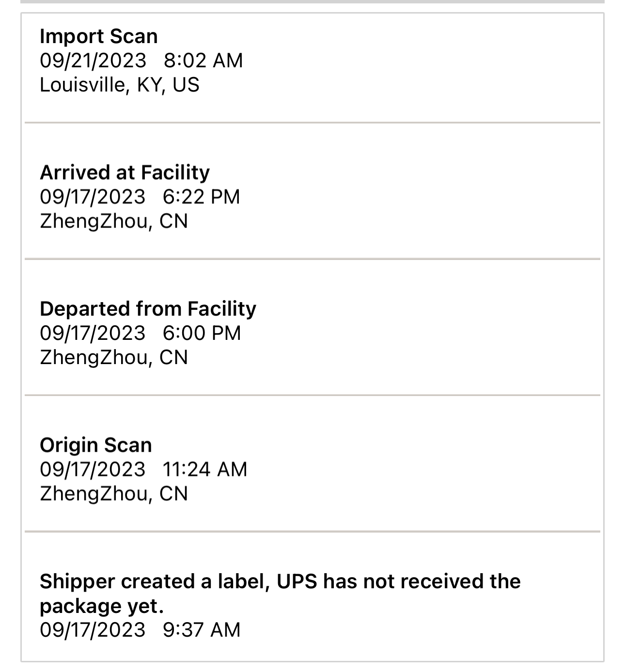Select the Shipper created a label message
The width and height of the screenshot is (625, 672).
pyautogui.click(x=280, y=594)
